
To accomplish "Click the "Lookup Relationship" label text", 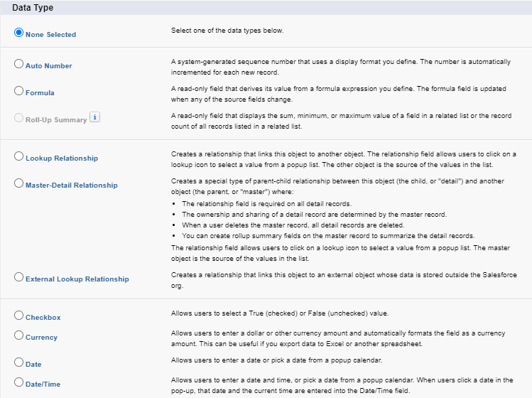I will 62,158.
